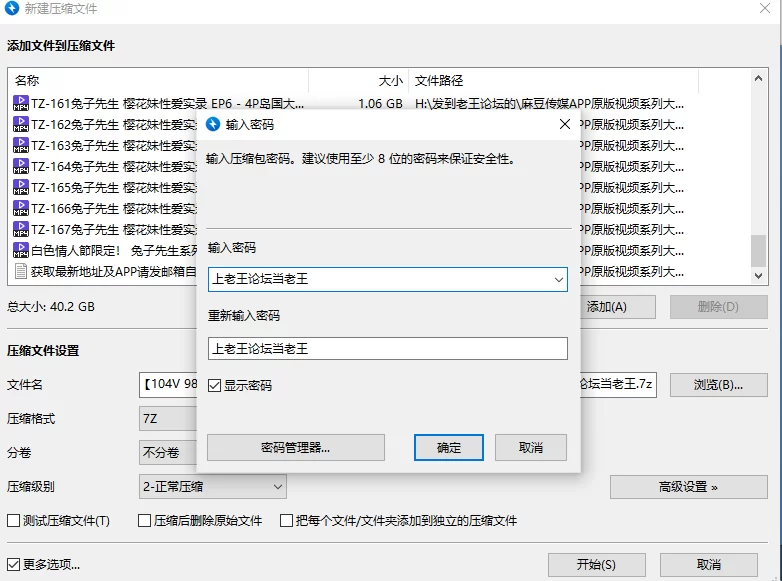The height and width of the screenshot is (581, 782).
Task: Click the 1.06 GB size cell
Action: [x=380, y=103]
